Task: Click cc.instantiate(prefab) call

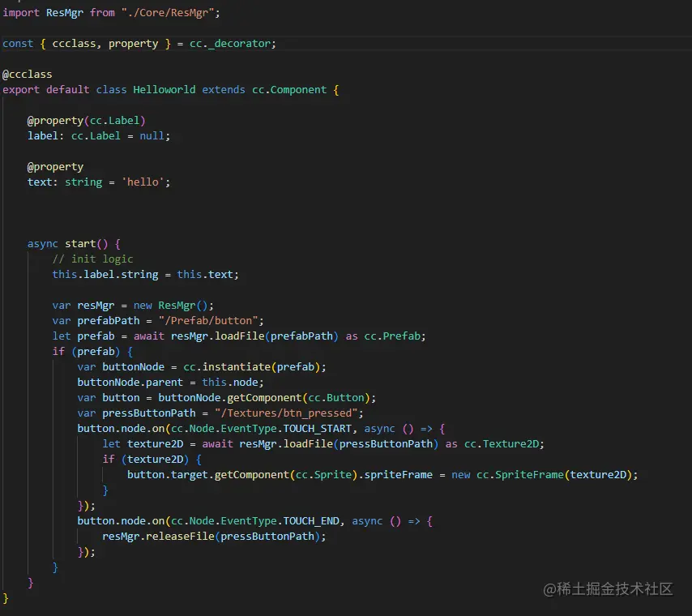Action: click(251, 367)
